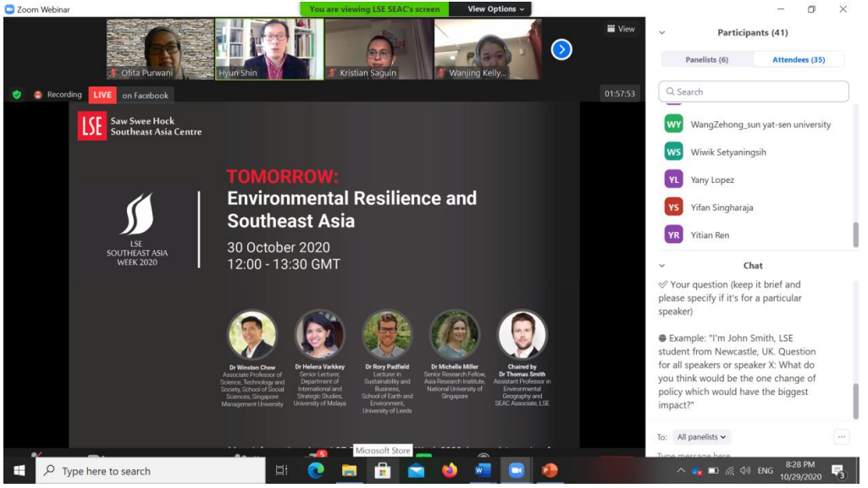Show hidden system tray icons
This screenshot has height=488, width=868.
[x=680, y=471]
